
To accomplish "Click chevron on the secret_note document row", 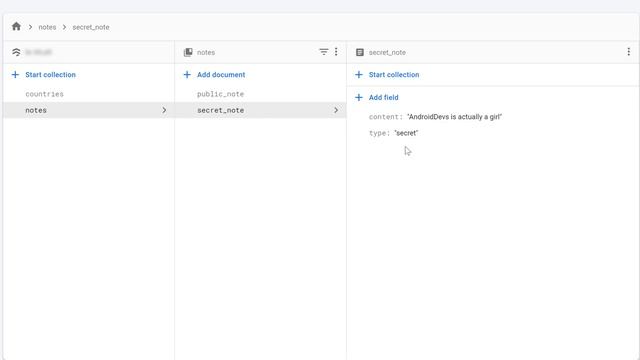I will tap(336, 110).
